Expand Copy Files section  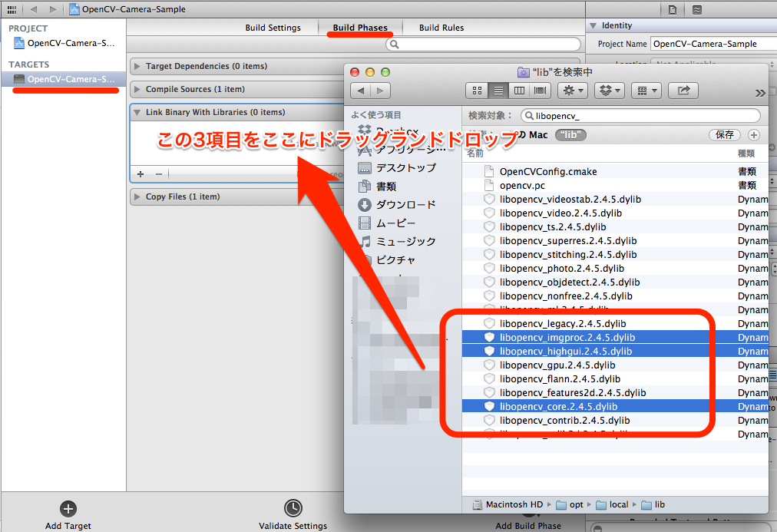tap(137, 197)
